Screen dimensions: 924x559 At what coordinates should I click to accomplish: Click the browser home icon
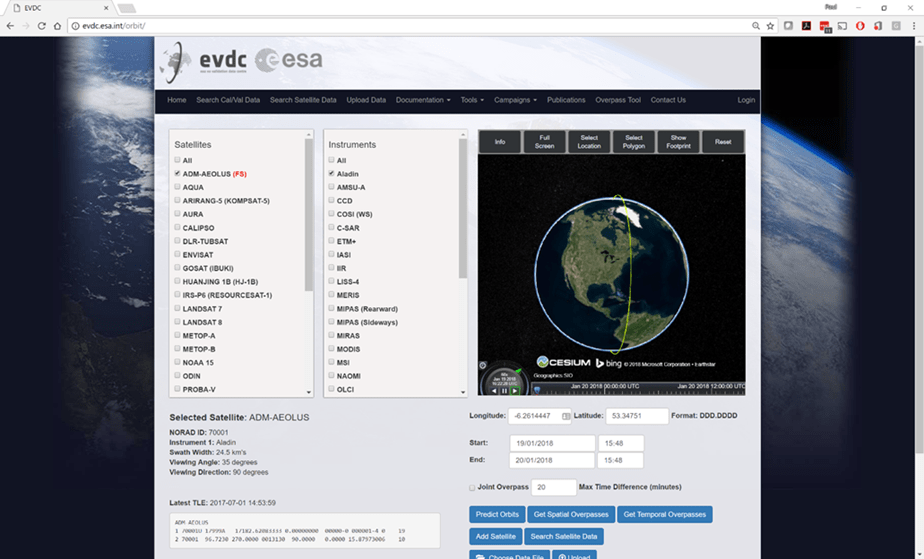[57, 26]
